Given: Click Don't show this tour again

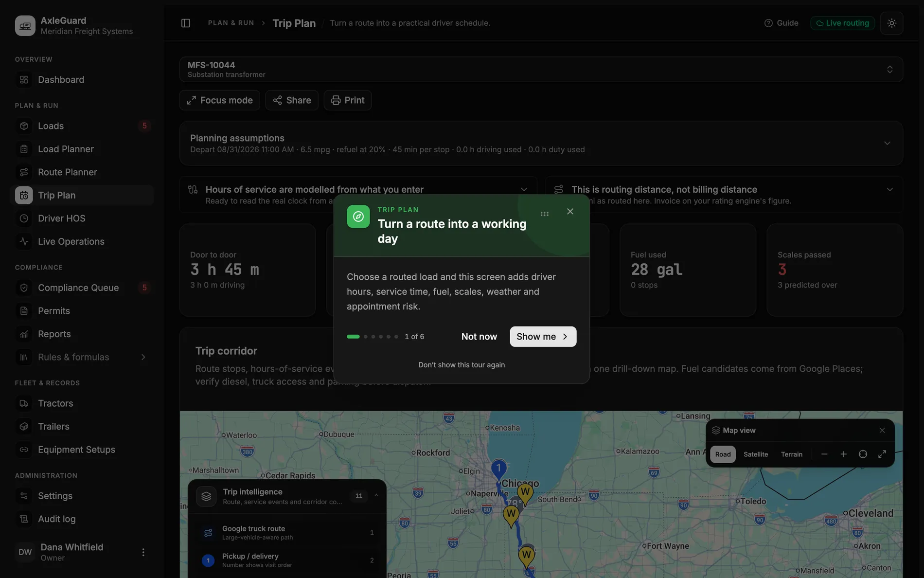Looking at the screenshot, I should pyautogui.click(x=462, y=365).
